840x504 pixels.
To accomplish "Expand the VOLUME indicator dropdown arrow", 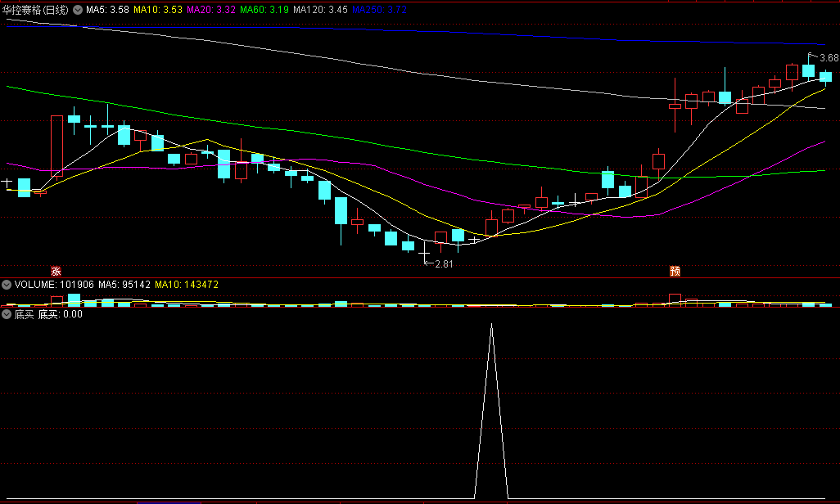I will (7, 285).
